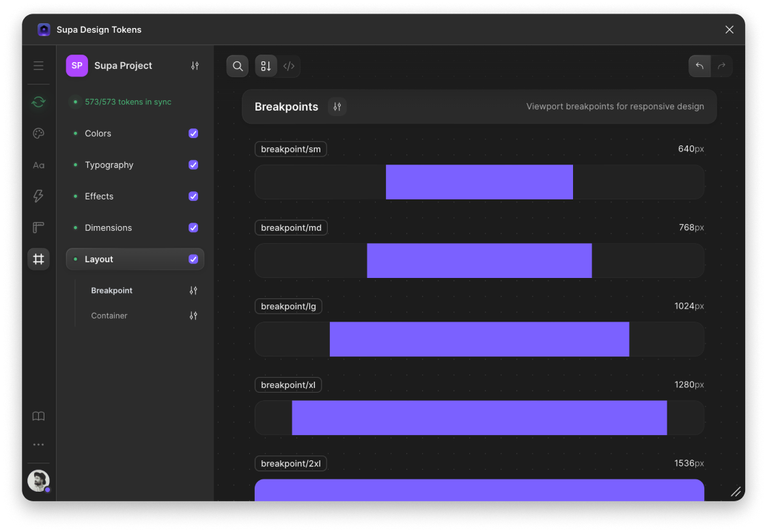This screenshot has height=532, width=767.
Task: Click the sync tokens icon
Action: tap(38, 102)
